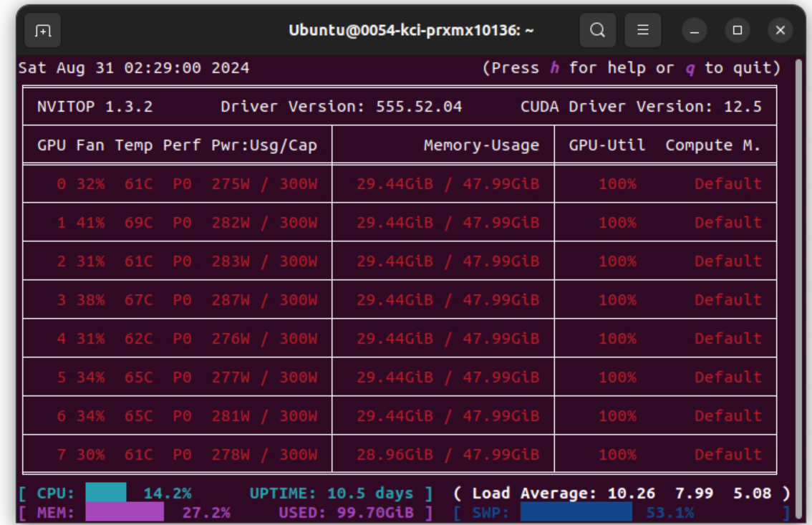
Task: Click Load Average value 7.99
Action: tap(694, 493)
